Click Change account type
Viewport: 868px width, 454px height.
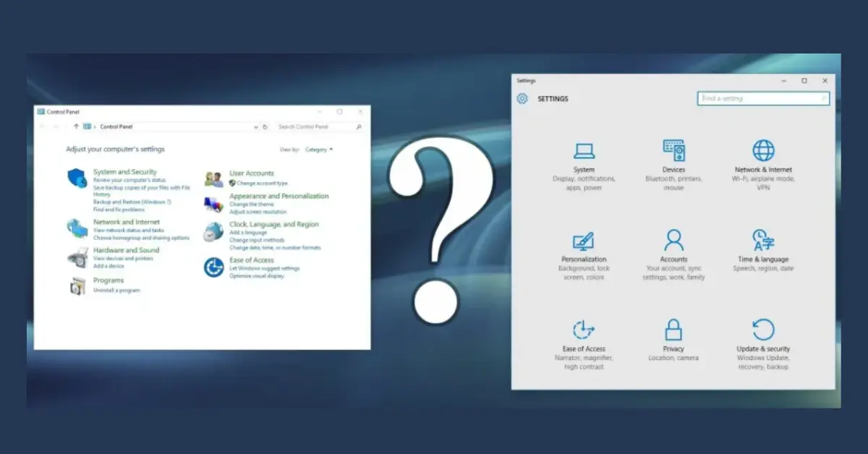(262, 184)
